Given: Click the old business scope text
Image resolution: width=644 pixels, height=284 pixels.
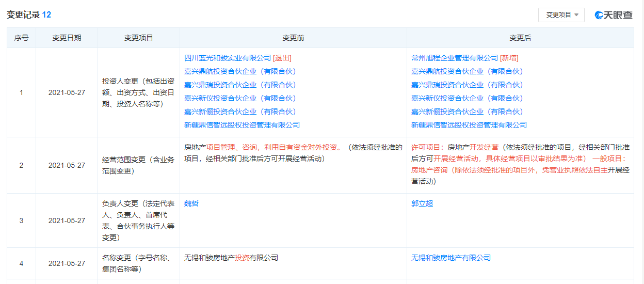Looking at the screenshot, I should coord(293,153).
